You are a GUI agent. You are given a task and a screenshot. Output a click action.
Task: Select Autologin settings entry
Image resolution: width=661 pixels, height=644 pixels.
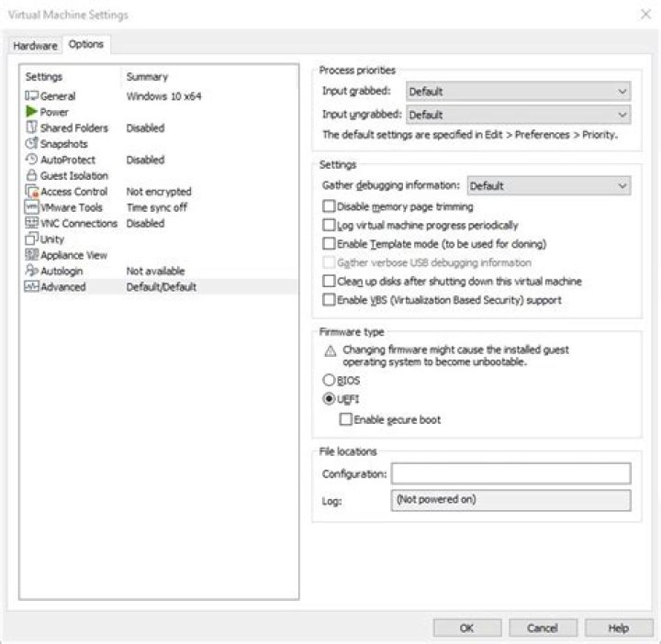pos(62,271)
